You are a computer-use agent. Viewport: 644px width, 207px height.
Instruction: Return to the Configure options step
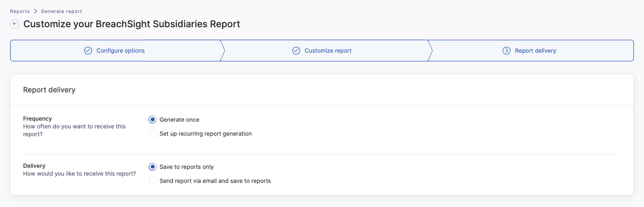click(x=120, y=51)
